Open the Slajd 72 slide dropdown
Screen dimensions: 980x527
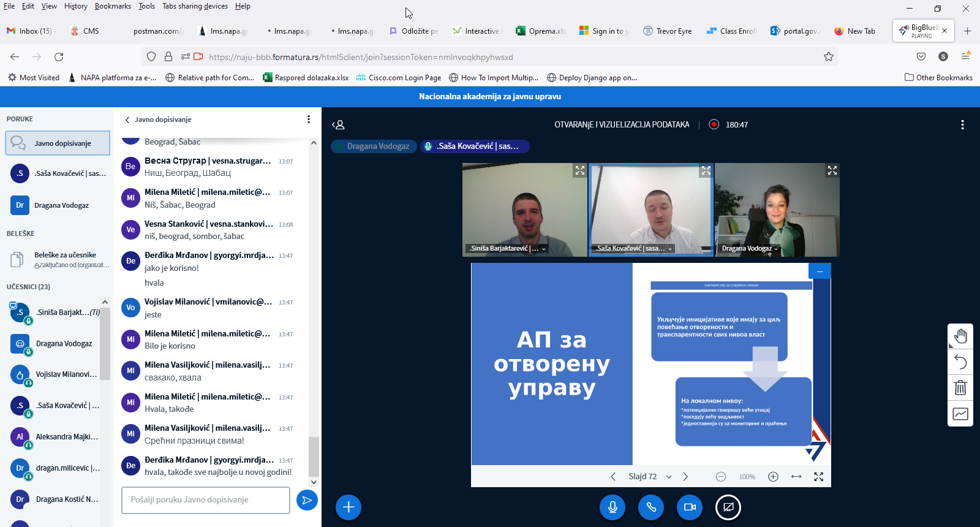(x=669, y=477)
